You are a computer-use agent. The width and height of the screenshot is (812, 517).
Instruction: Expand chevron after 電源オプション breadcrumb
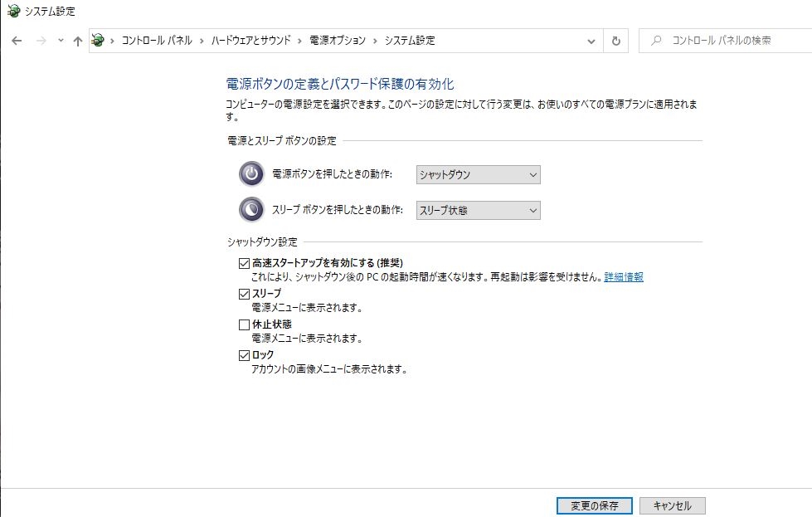[x=375, y=41]
